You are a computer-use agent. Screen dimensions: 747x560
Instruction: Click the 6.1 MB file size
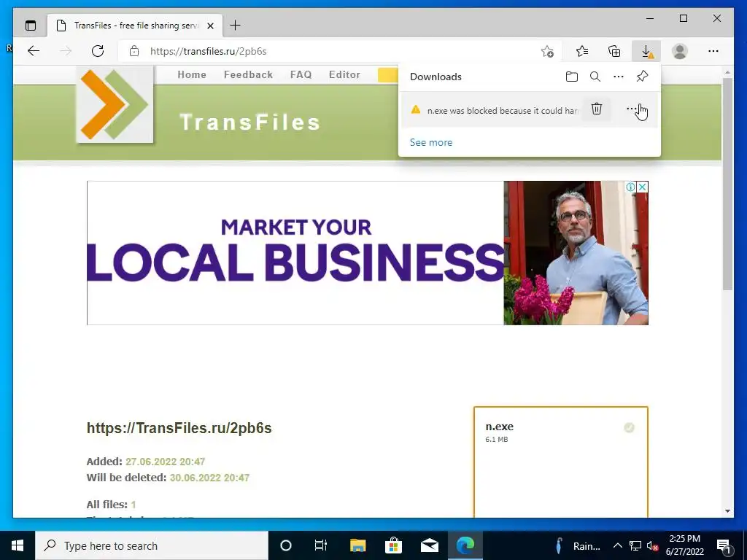pyautogui.click(x=496, y=440)
